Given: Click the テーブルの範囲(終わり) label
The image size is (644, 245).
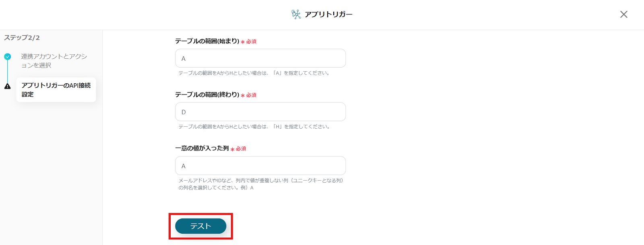Looking at the screenshot, I should [x=207, y=95].
